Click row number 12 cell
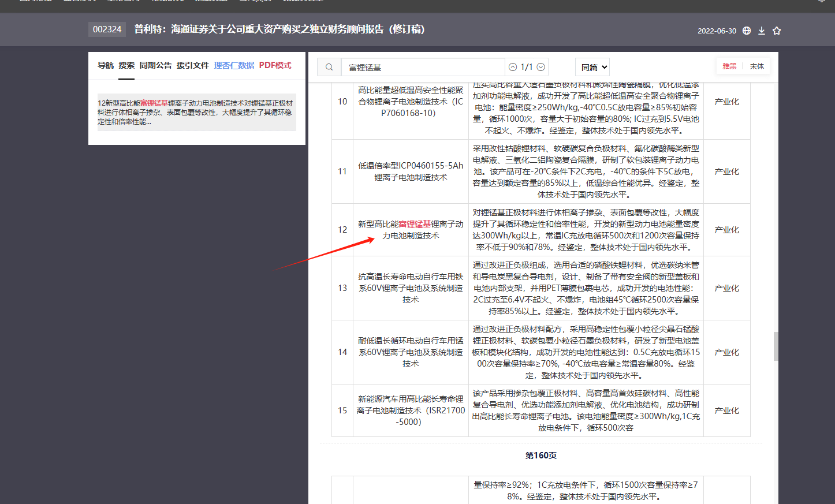 (x=342, y=230)
